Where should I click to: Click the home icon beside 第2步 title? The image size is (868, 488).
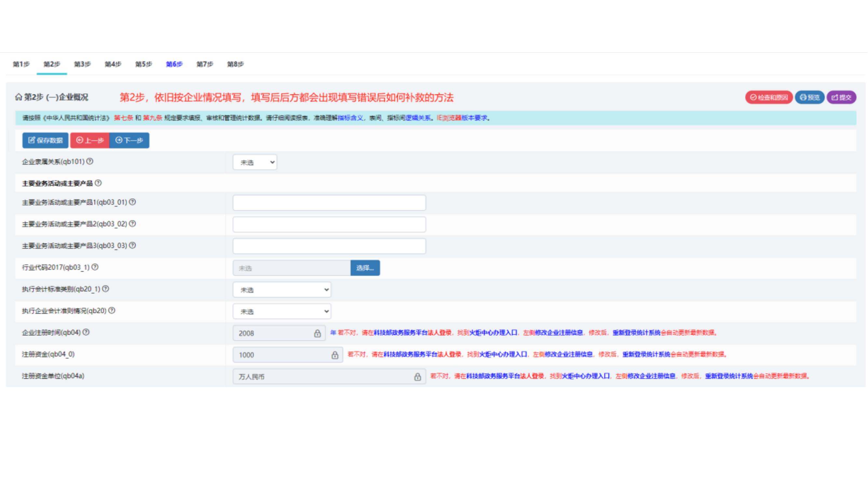(19, 97)
